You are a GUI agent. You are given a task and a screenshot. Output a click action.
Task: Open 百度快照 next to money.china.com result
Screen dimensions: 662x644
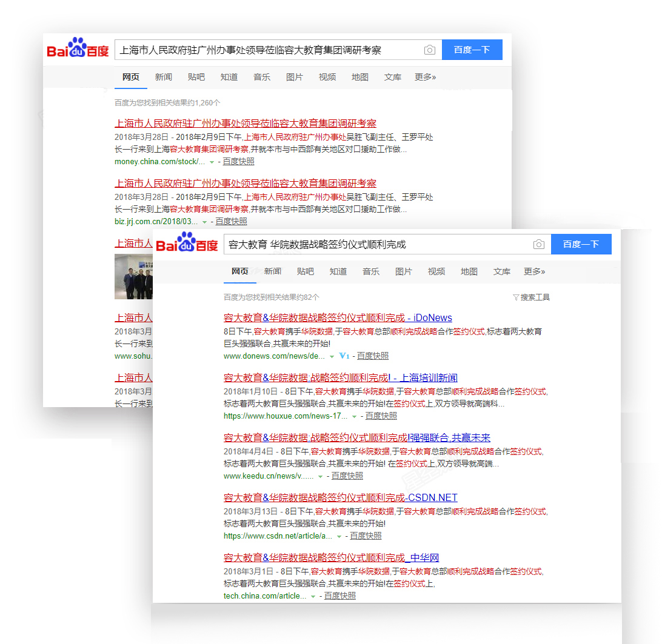click(238, 162)
